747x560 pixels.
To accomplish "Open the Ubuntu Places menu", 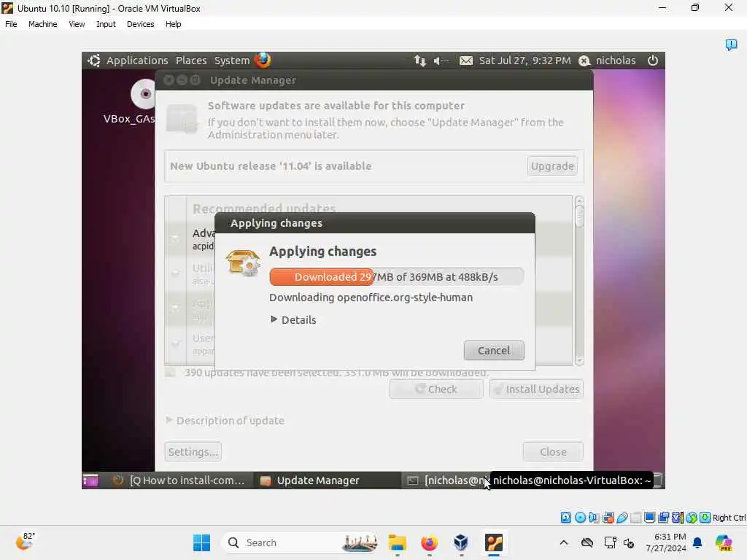I will (191, 61).
